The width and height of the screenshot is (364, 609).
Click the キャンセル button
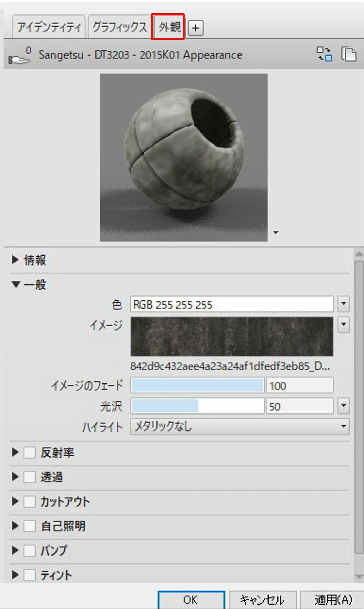pyautogui.click(x=263, y=600)
